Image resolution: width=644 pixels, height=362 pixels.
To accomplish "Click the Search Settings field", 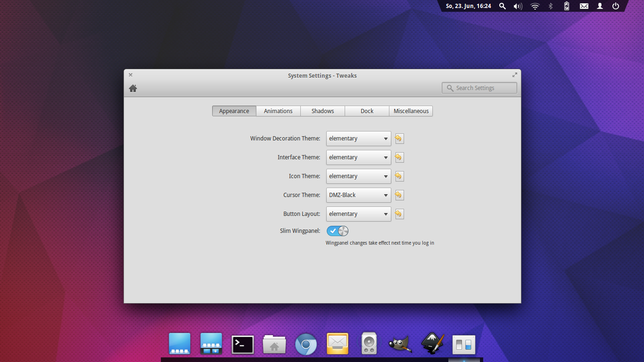I will 479,88.
